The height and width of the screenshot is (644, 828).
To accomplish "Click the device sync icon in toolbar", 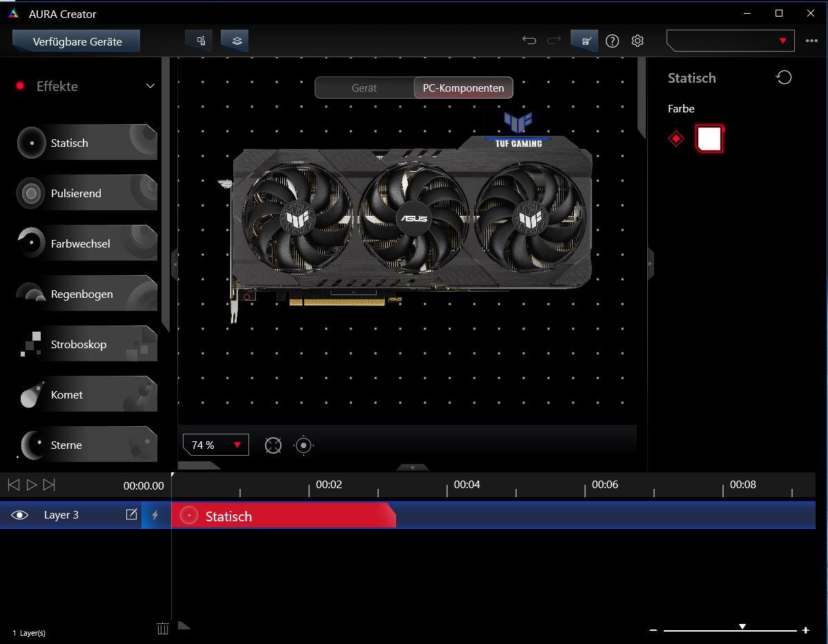I will (200, 41).
